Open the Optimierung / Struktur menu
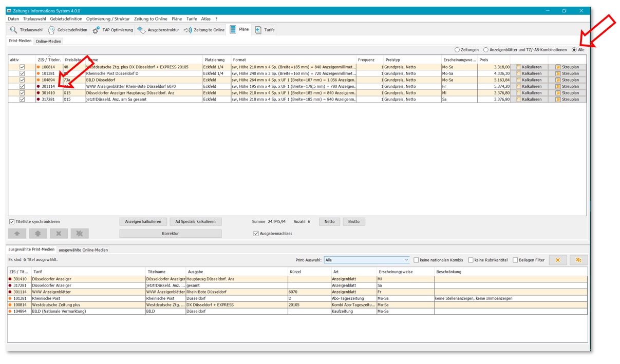Image resolution: width=620 pixels, height=364 pixels. (108, 19)
